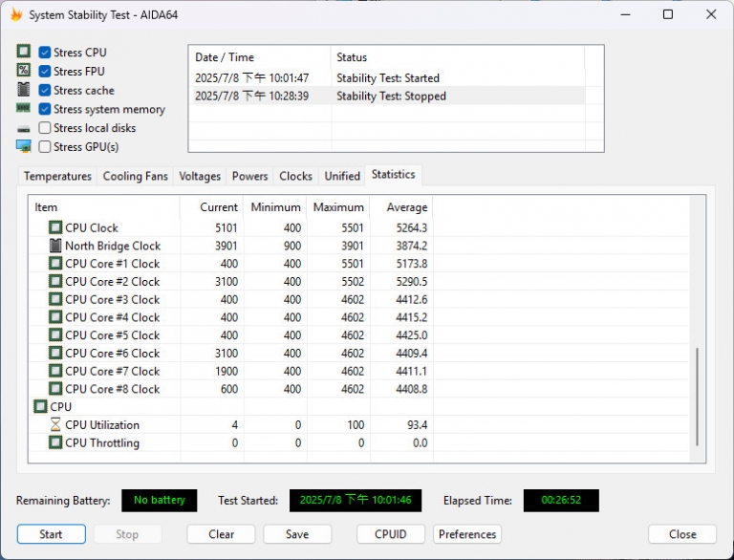This screenshot has width=734, height=560.
Task: Click the AIDA64 flame icon in title bar
Action: [x=16, y=14]
